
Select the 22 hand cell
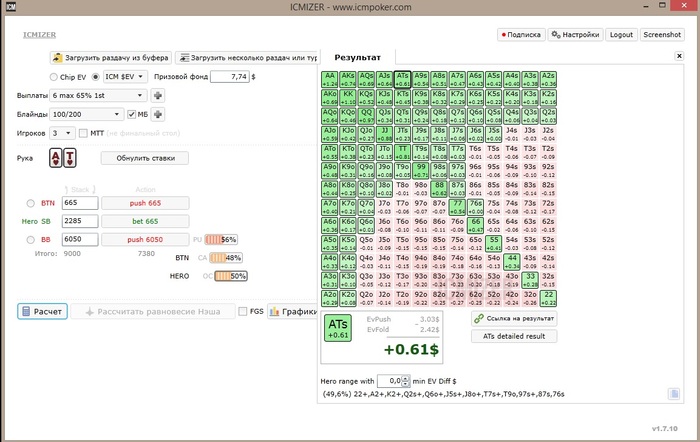pyautogui.click(x=548, y=298)
